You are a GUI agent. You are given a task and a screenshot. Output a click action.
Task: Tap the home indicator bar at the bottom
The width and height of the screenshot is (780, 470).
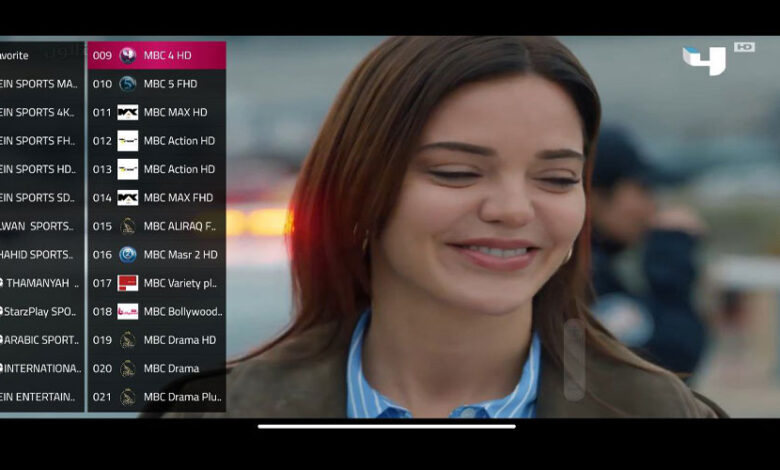387,427
